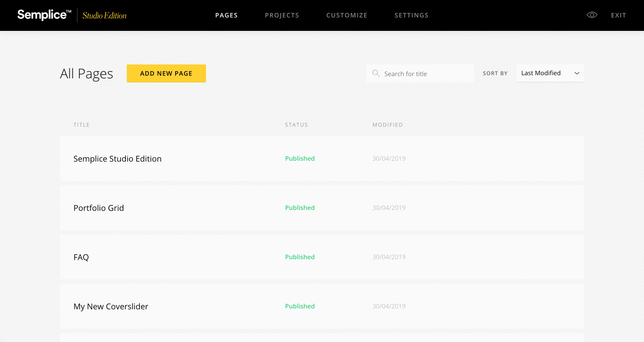Image resolution: width=644 pixels, height=342 pixels.
Task: Click the search magnifier icon
Action: [376, 73]
